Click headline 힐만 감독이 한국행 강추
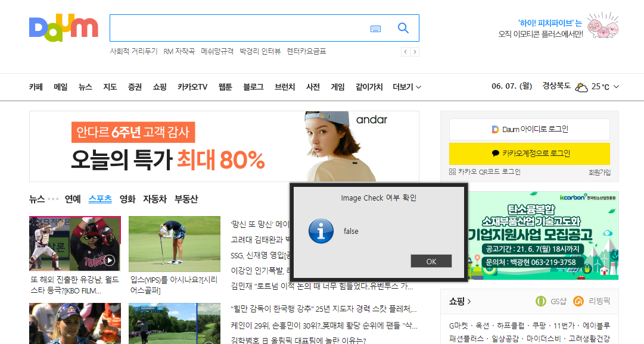This screenshot has width=644, height=344. [323, 309]
